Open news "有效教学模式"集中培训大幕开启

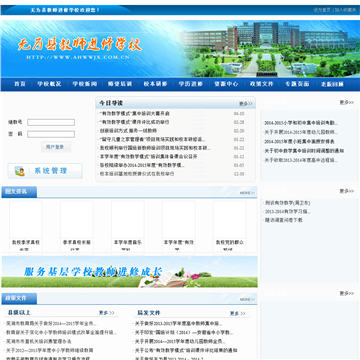135,114
